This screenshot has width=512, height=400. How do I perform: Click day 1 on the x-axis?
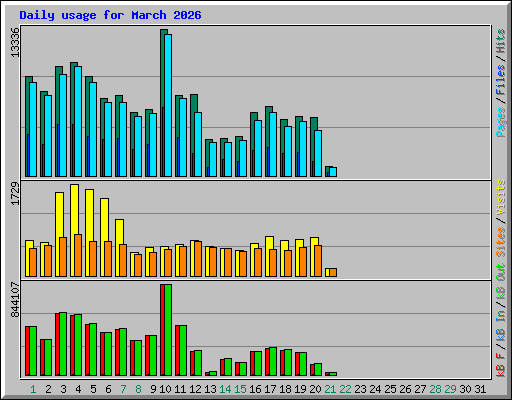pos(33,389)
